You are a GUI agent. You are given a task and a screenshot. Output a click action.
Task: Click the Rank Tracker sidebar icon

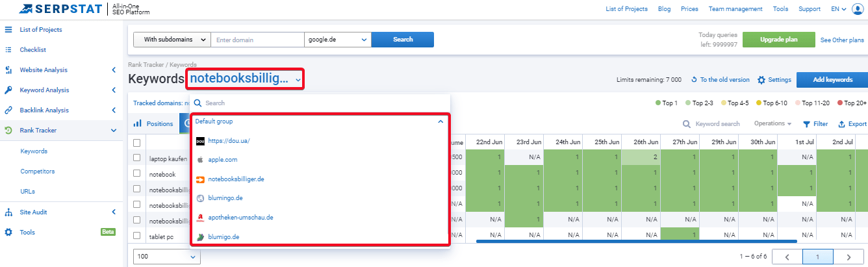[8, 130]
